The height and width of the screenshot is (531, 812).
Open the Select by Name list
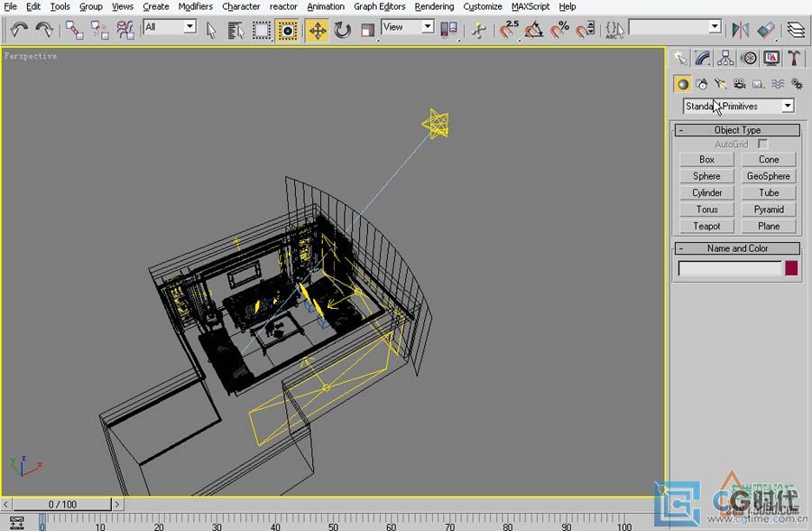click(236, 31)
